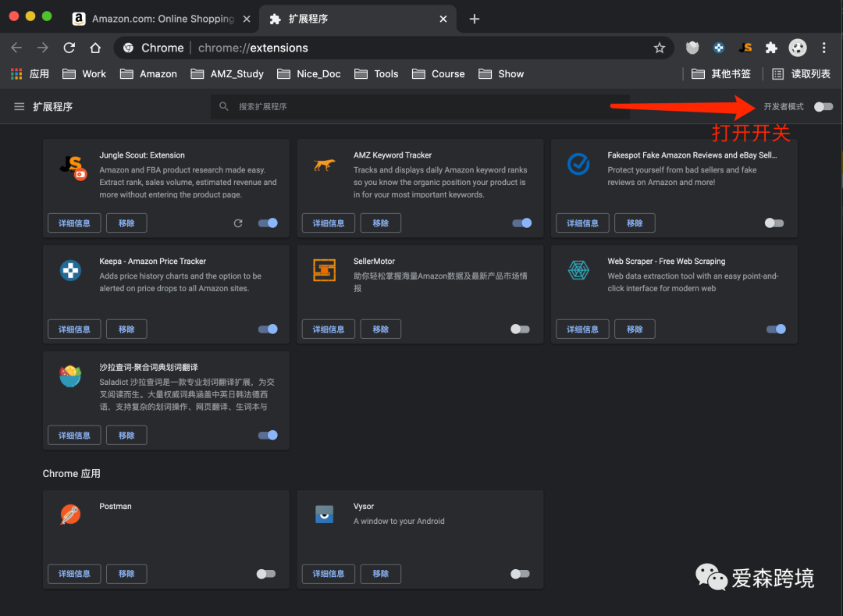Image resolution: width=843 pixels, height=616 pixels.
Task: Click the gray shield extension icon in toolbar
Action: (692, 48)
